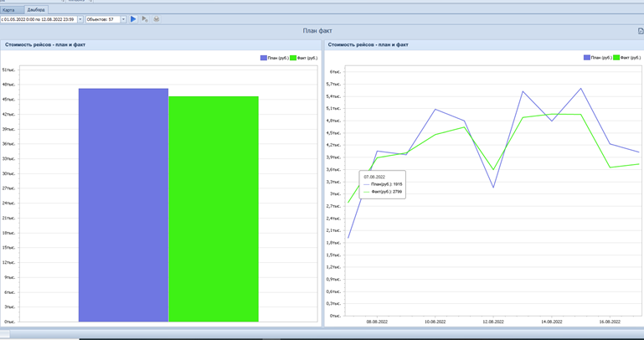The height and width of the screenshot is (340, 644).
Task: Click the blue План bar
Action: (x=123, y=205)
